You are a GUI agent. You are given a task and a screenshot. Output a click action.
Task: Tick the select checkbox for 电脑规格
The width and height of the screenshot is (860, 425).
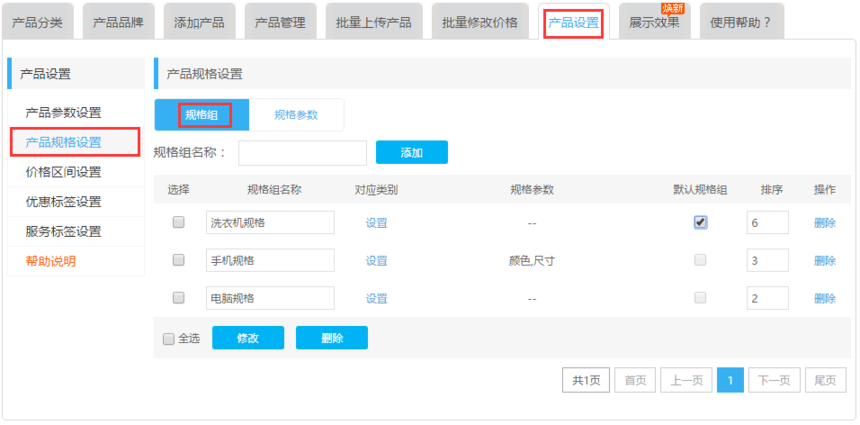click(x=179, y=298)
